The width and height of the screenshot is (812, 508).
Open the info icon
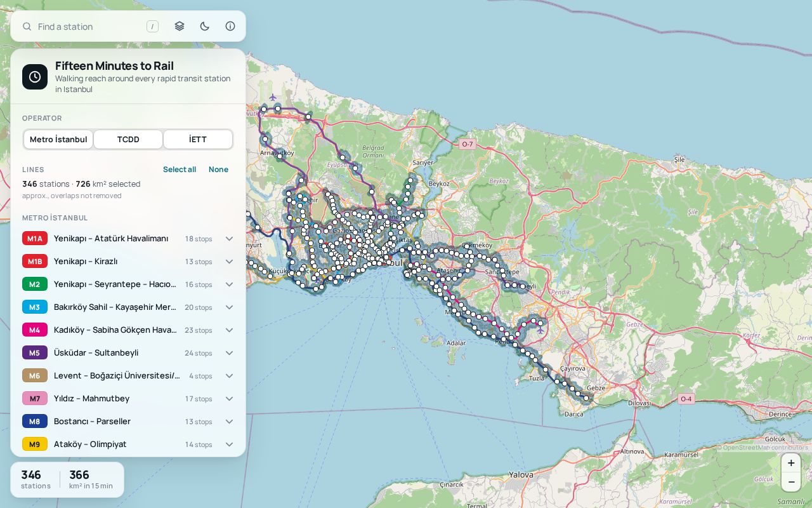[x=230, y=26]
